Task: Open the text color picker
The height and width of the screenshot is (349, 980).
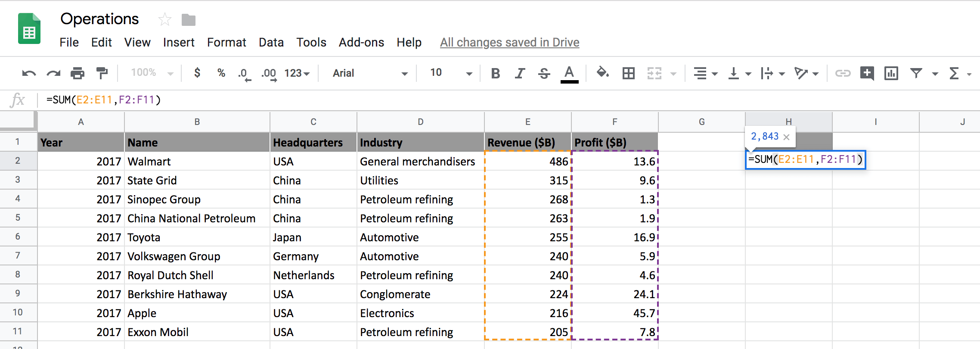Action: click(569, 74)
